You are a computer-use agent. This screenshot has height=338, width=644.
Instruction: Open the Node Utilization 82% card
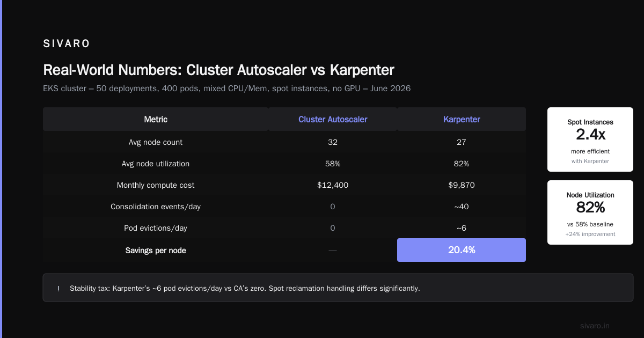click(x=590, y=212)
